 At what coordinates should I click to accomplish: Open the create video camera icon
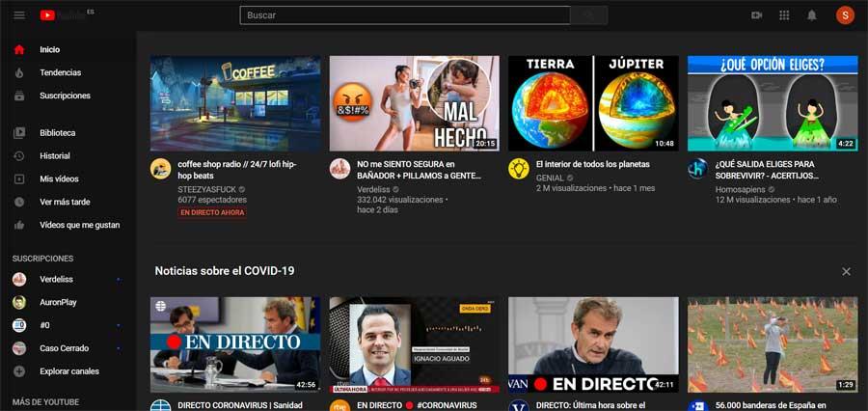[757, 15]
